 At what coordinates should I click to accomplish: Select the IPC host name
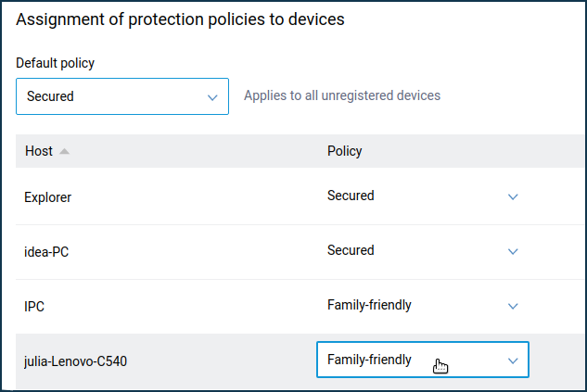(x=34, y=307)
